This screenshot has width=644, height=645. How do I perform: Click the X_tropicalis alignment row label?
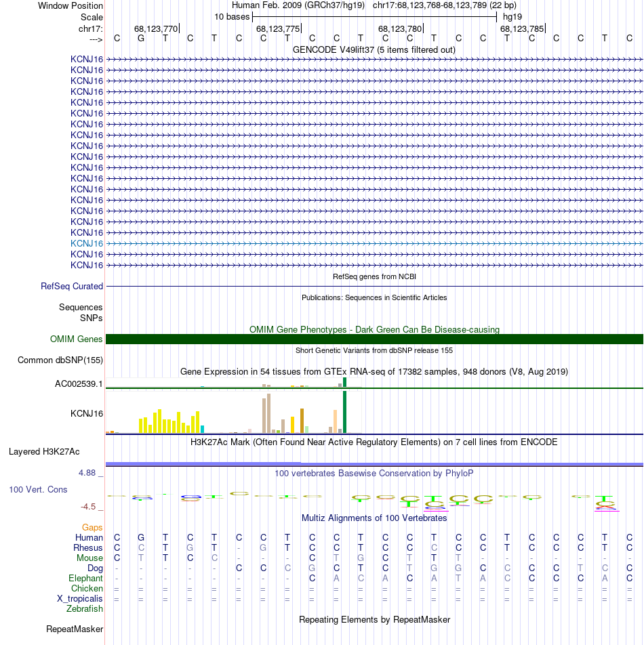click(80, 599)
